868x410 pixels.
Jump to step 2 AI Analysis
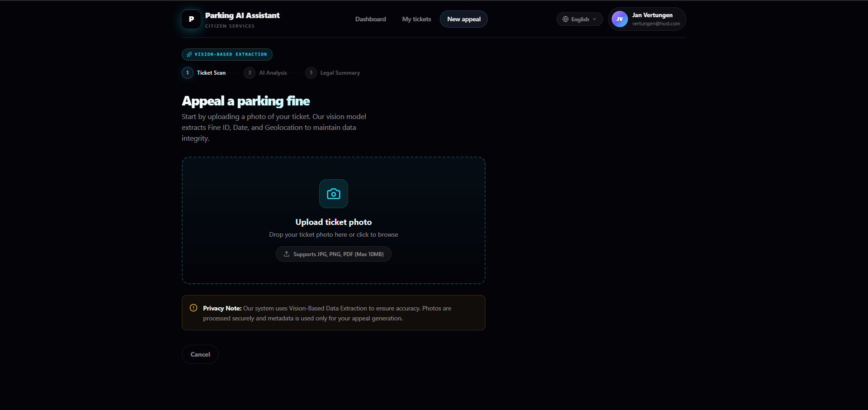point(266,73)
